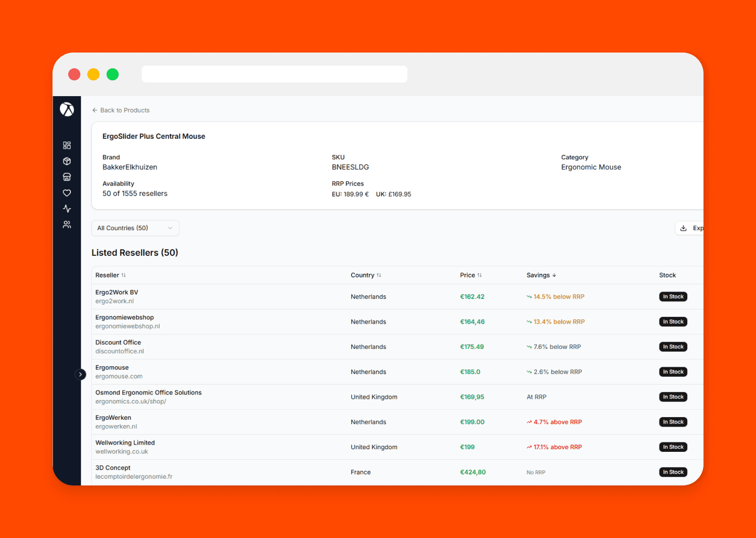Sort table by Reseller column
Viewport: 756px width, 538px height.
(x=111, y=275)
